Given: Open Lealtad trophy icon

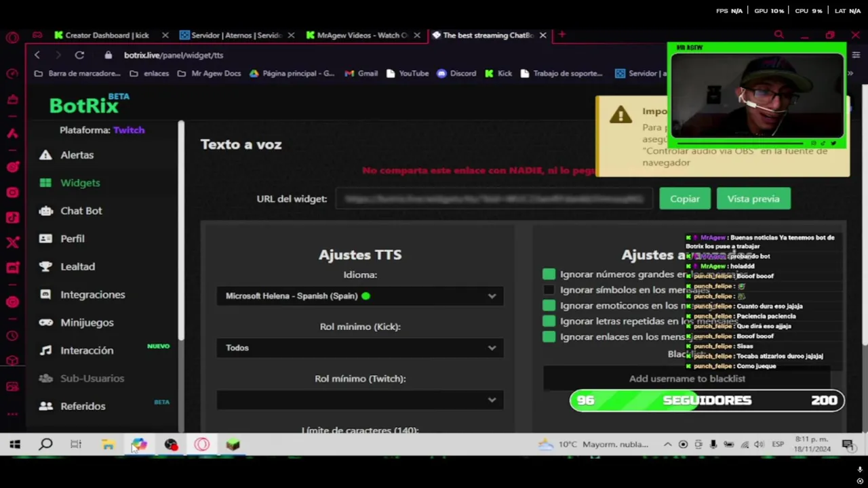Looking at the screenshot, I should tap(45, 266).
